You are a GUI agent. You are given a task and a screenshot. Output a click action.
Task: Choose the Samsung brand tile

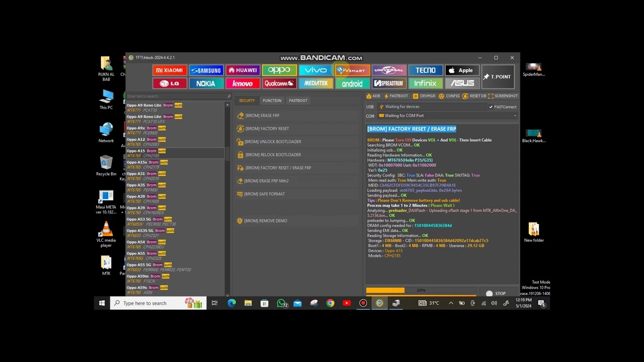click(206, 70)
